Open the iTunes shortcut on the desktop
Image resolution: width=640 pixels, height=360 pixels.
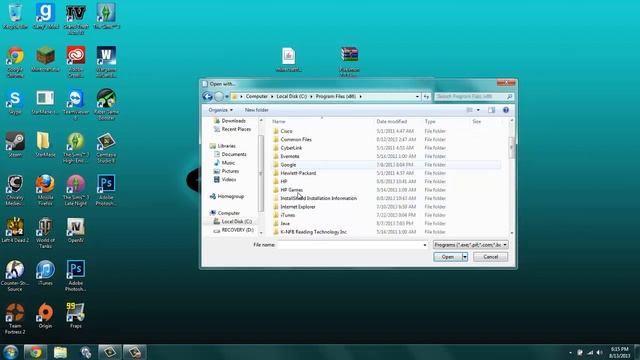[x=45, y=273]
